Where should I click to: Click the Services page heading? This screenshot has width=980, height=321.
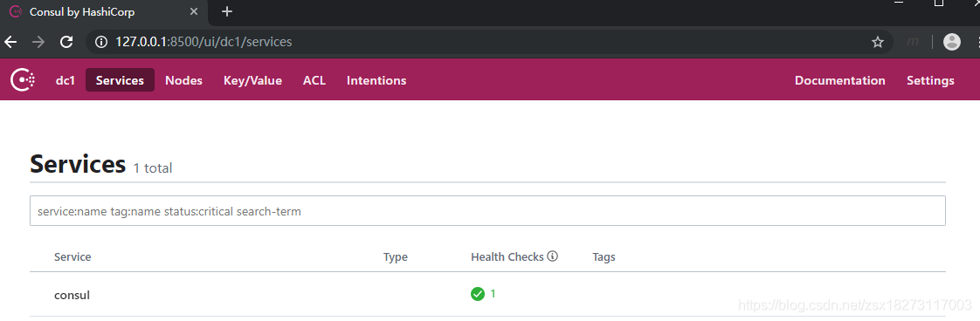coord(78,164)
